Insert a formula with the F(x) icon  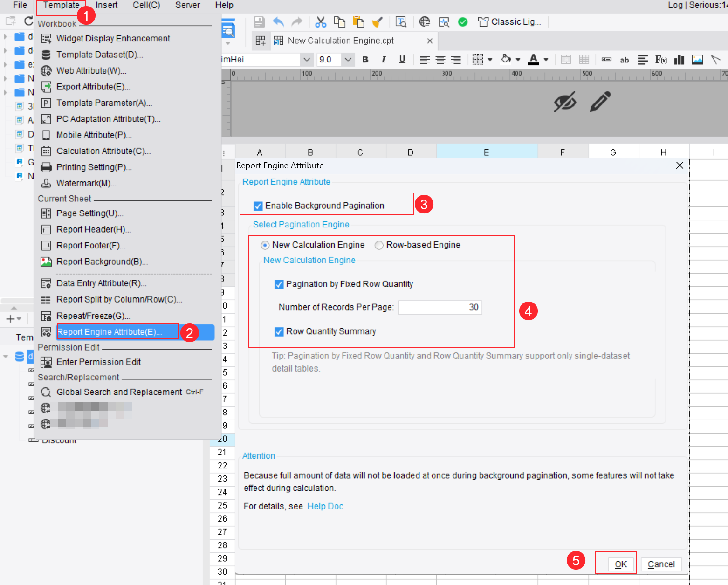[x=661, y=60]
